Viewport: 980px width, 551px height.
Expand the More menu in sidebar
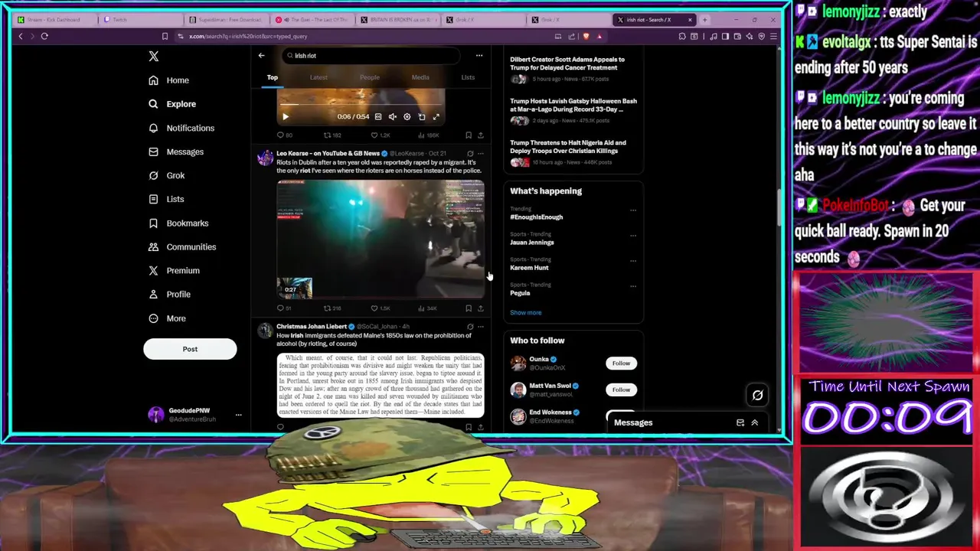coord(167,318)
